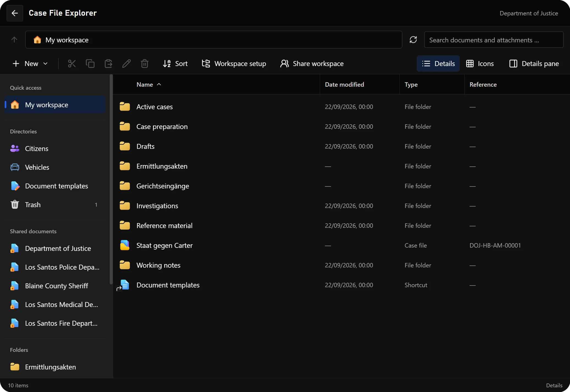Open the New item dropdown

point(30,64)
